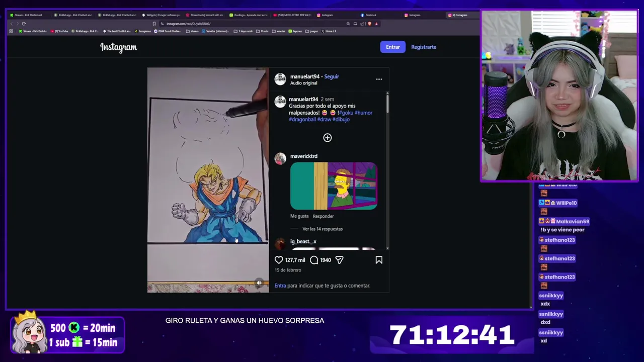Click the share page icon in the address bar
Image resolution: width=644 pixels, height=362 pixels.
tap(362, 24)
